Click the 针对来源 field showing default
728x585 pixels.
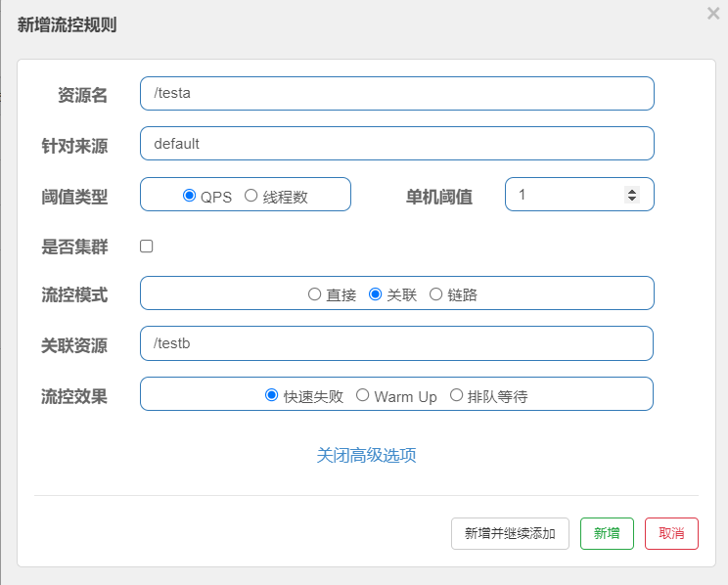(x=397, y=144)
